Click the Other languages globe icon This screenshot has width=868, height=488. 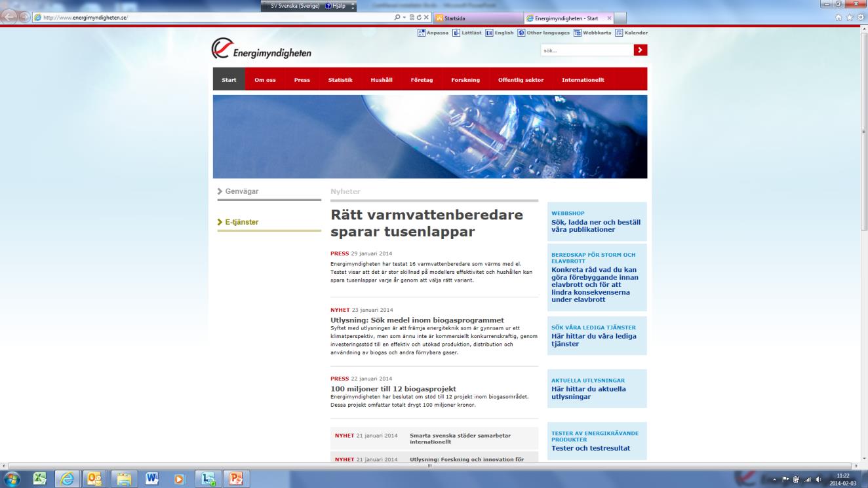pyautogui.click(x=521, y=33)
